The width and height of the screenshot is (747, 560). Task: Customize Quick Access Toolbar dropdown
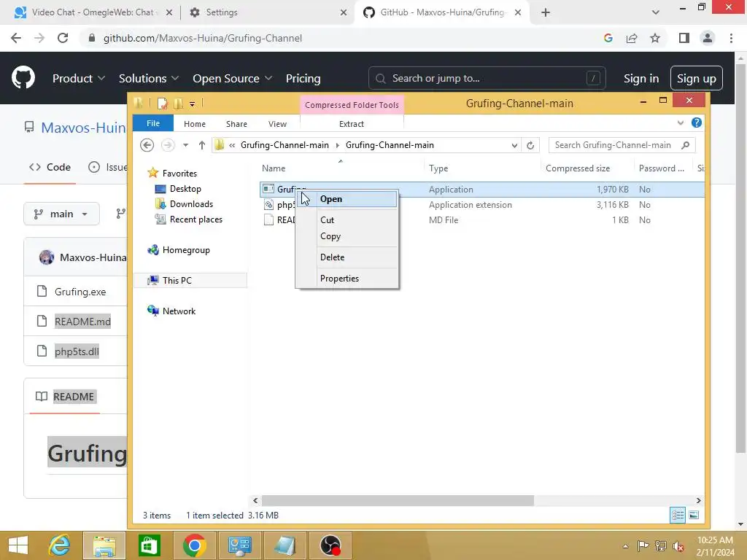(192, 104)
